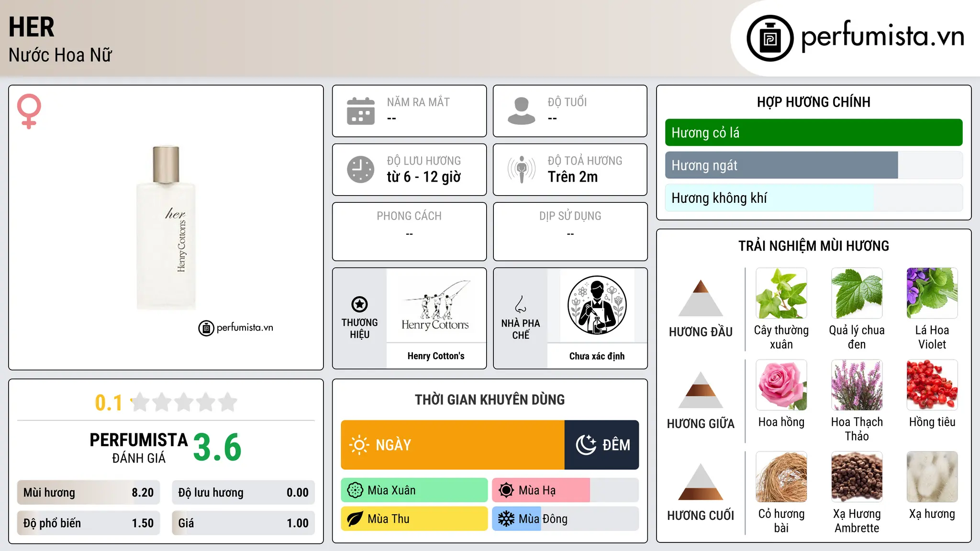Image resolution: width=980 pixels, height=551 pixels.
Task: Click the orange 0.1 user rating value
Action: (x=109, y=403)
